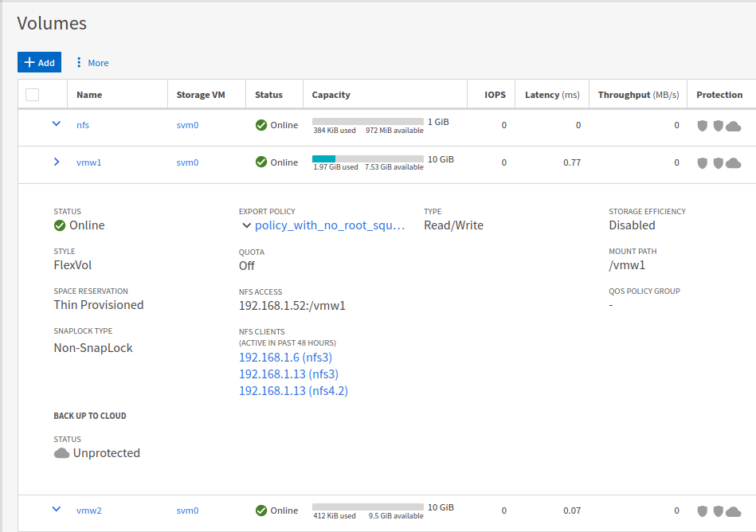Click the first protection shield icon for vmw1
Image resolution: width=756 pixels, height=532 pixels.
coord(703,163)
